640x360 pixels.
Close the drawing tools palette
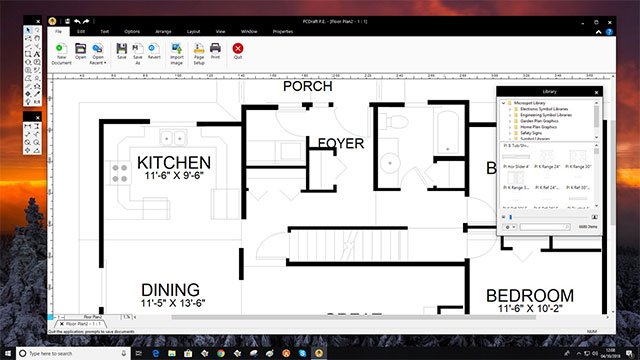click(38, 21)
